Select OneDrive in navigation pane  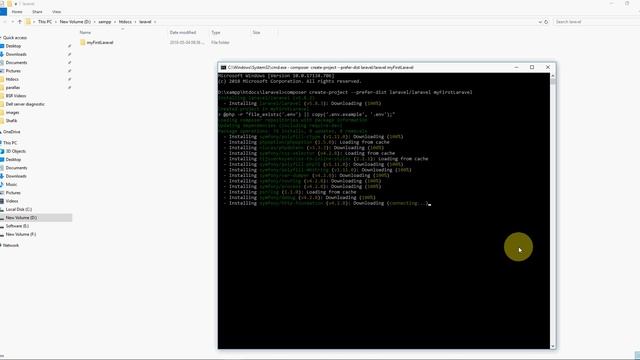[x=11, y=132]
